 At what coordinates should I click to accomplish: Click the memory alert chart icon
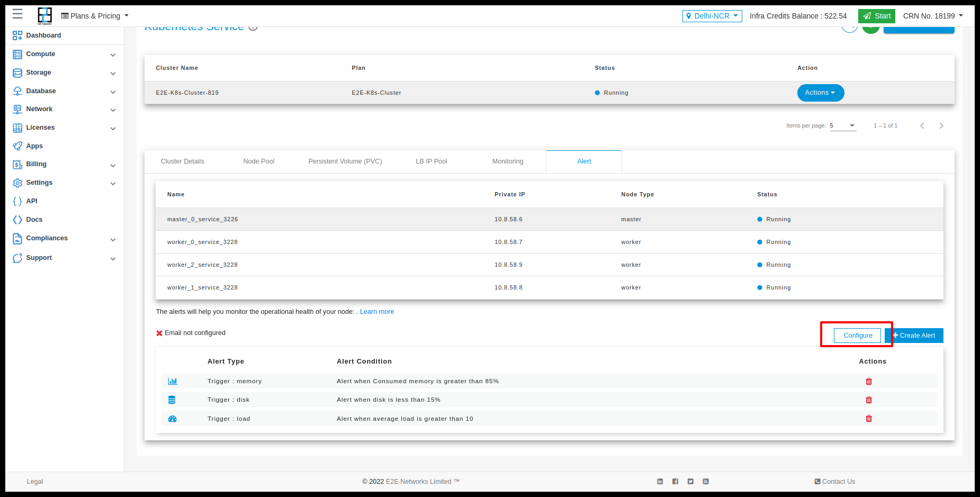(x=173, y=381)
